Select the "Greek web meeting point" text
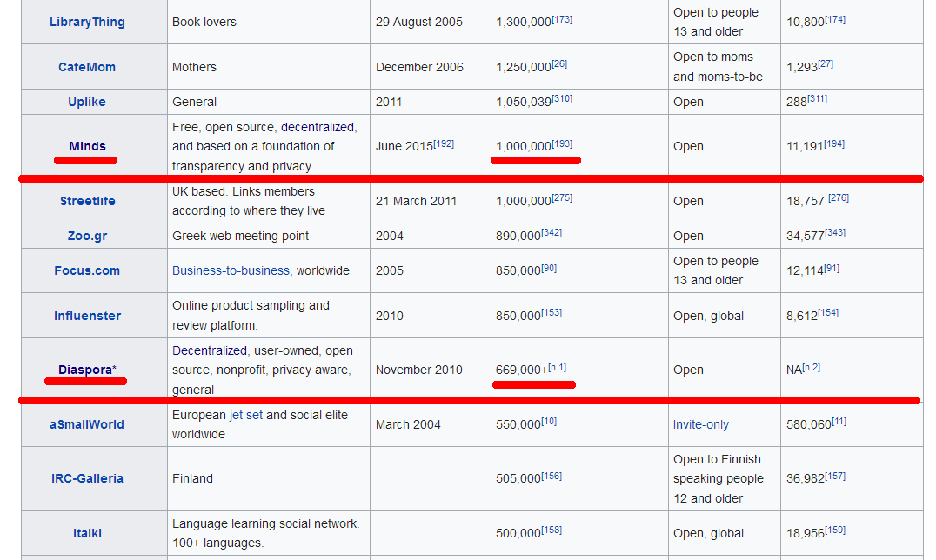Image resolution: width=936 pixels, height=560 pixels. click(241, 236)
